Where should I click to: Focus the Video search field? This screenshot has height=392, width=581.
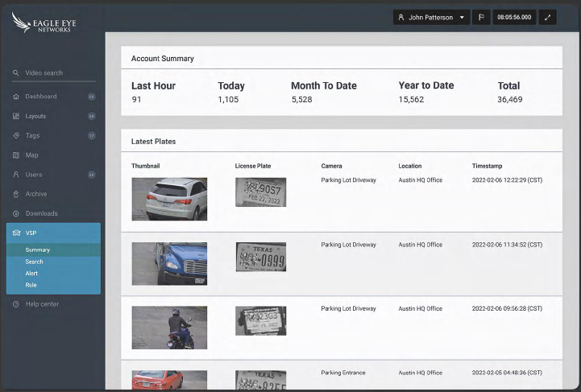tap(54, 73)
